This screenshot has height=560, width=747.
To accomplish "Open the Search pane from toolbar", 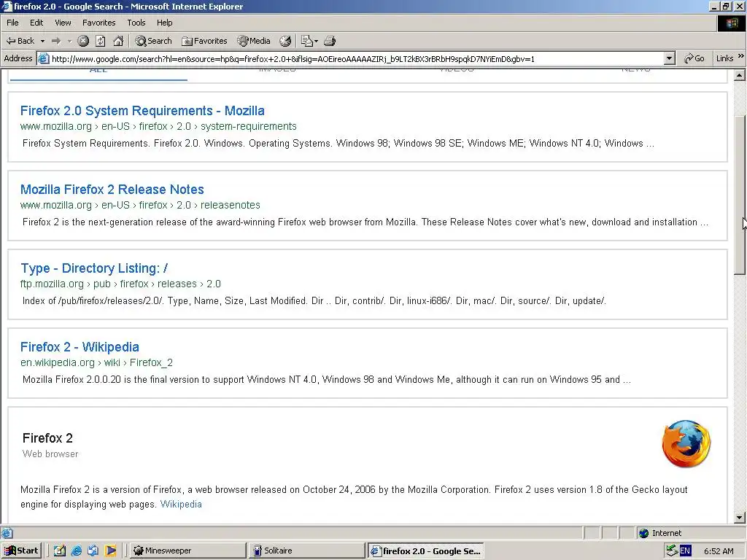I will coord(153,42).
